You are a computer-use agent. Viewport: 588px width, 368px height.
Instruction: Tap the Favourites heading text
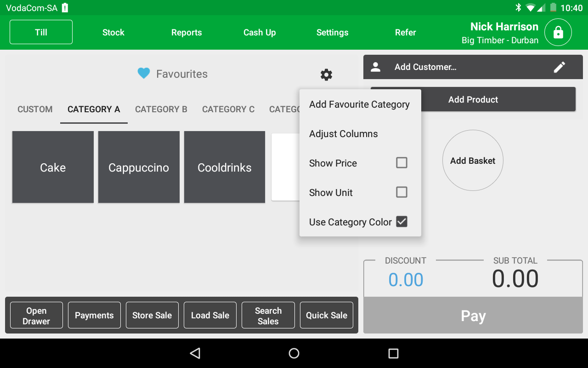[x=182, y=74]
